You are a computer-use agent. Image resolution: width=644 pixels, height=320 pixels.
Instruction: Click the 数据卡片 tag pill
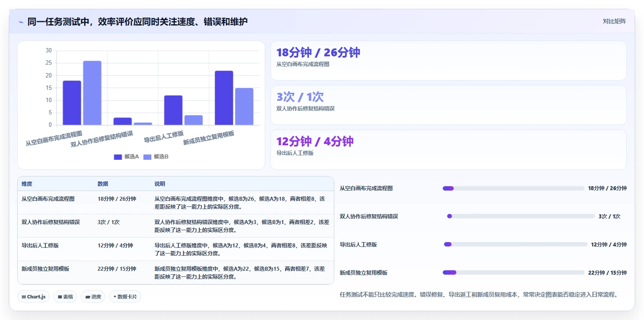[125, 297]
